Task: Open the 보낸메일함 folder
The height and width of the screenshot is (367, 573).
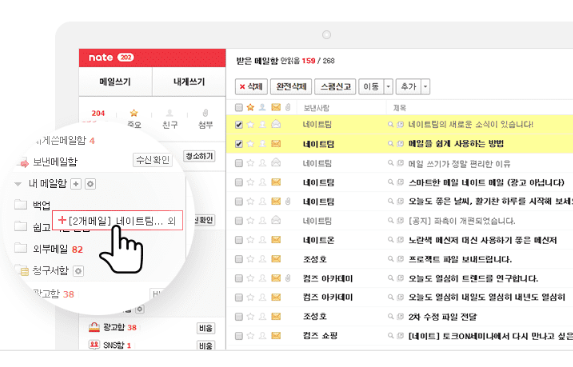Action: [55, 162]
